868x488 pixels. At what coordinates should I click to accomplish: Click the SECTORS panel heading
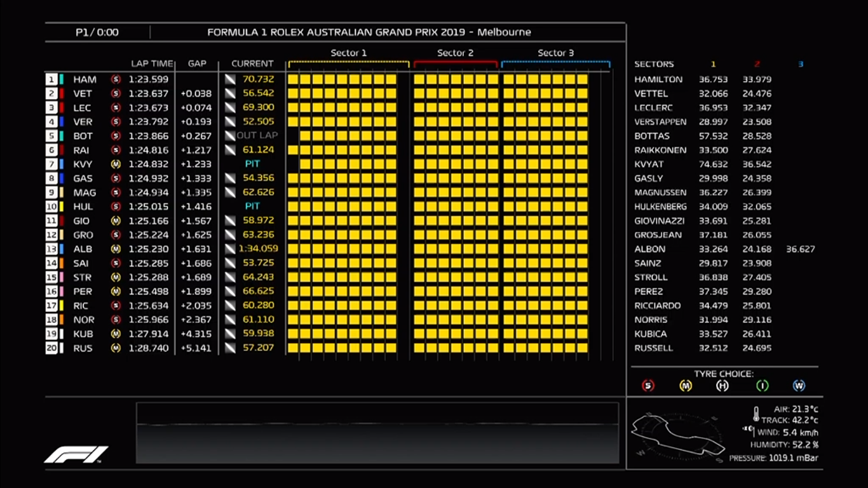point(654,64)
